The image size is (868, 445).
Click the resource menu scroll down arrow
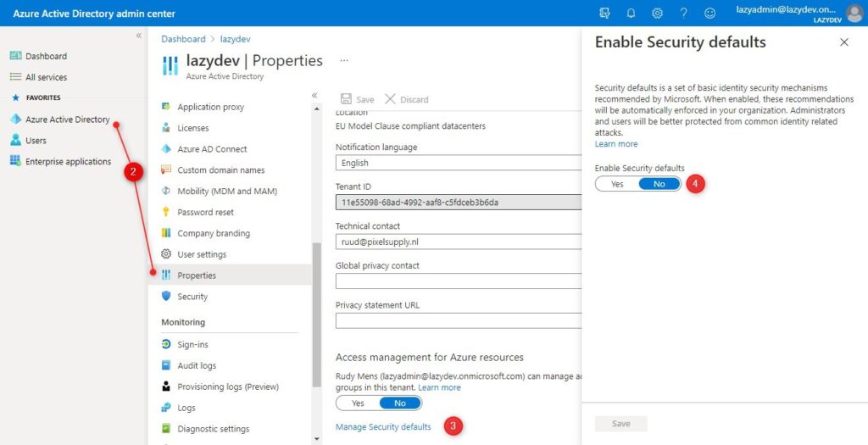coord(317,439)
